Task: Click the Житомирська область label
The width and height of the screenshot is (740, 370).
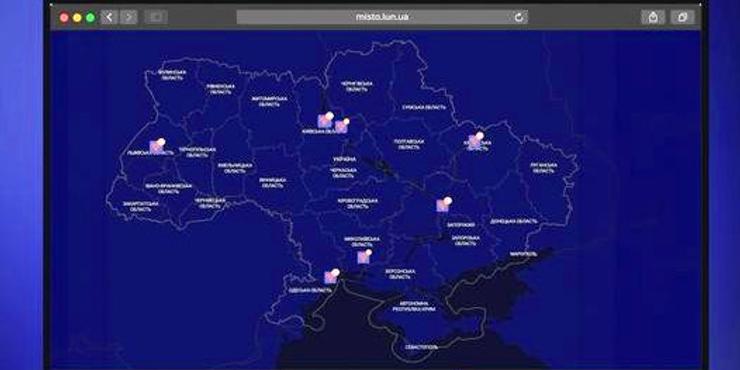Action: coord(269,101)
